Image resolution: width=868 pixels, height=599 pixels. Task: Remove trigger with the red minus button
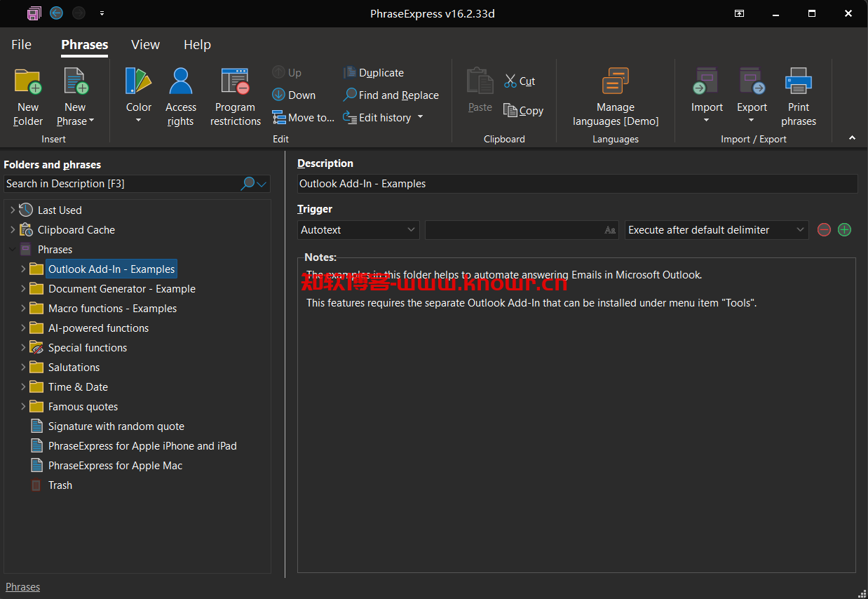[x=824, y=230]
